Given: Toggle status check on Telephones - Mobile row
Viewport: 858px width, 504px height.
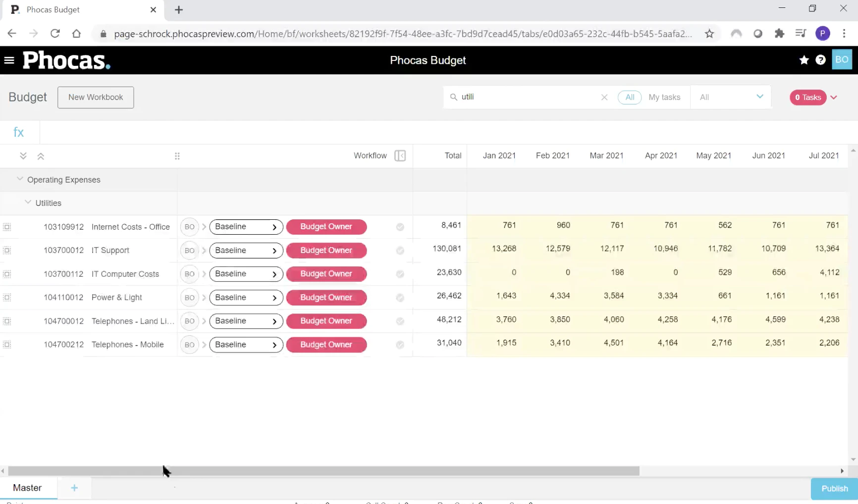Looking at the screenshot, I should (400, 345).
